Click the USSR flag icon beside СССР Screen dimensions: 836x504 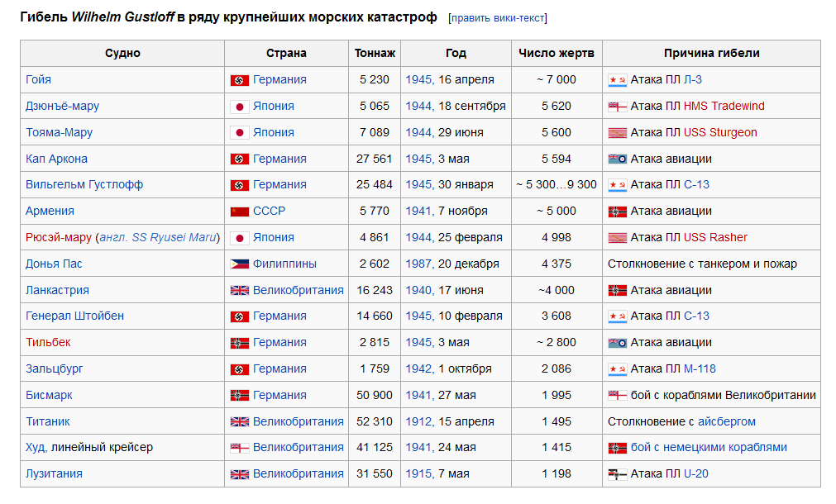(x=240, y=212)
